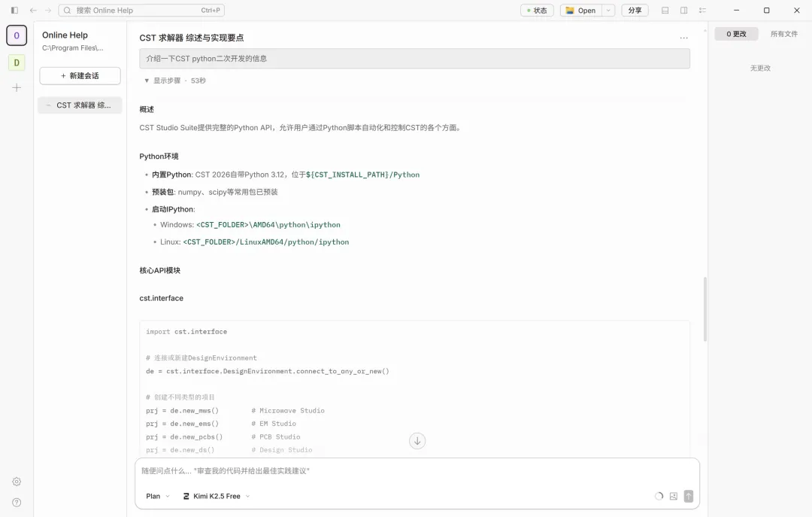The height and width of the screenshot is (517, 812).
Task: Open the CST 求解器 conversation entry
Action: [x=80, y=105]
